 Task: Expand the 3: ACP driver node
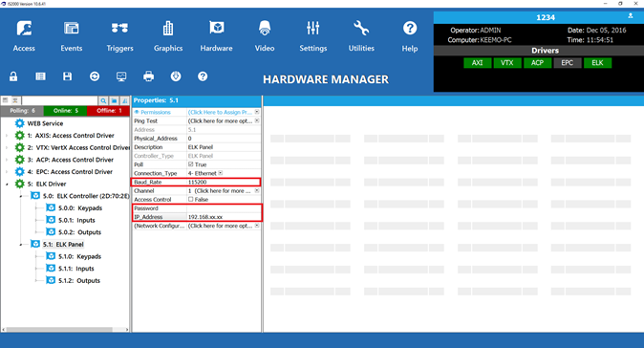(x=7, y=160)
